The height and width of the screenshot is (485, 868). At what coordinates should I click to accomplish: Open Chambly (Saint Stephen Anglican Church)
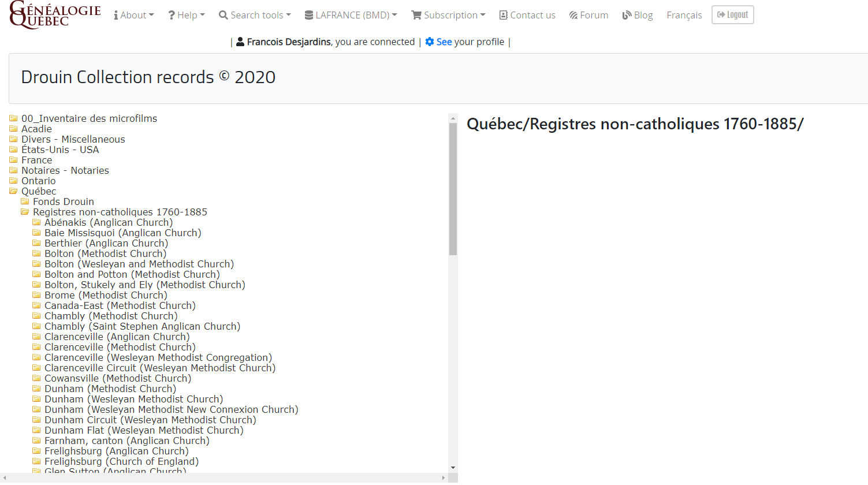click(142, 326)
